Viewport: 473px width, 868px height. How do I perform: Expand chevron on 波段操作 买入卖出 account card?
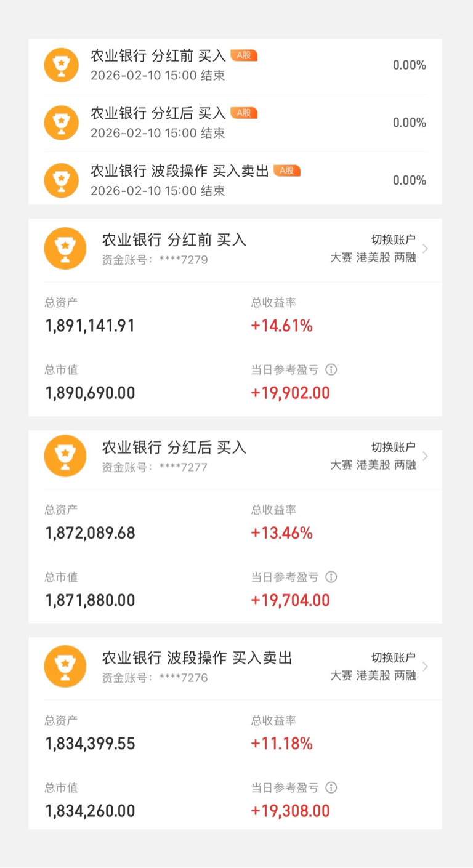coord(425,667)
